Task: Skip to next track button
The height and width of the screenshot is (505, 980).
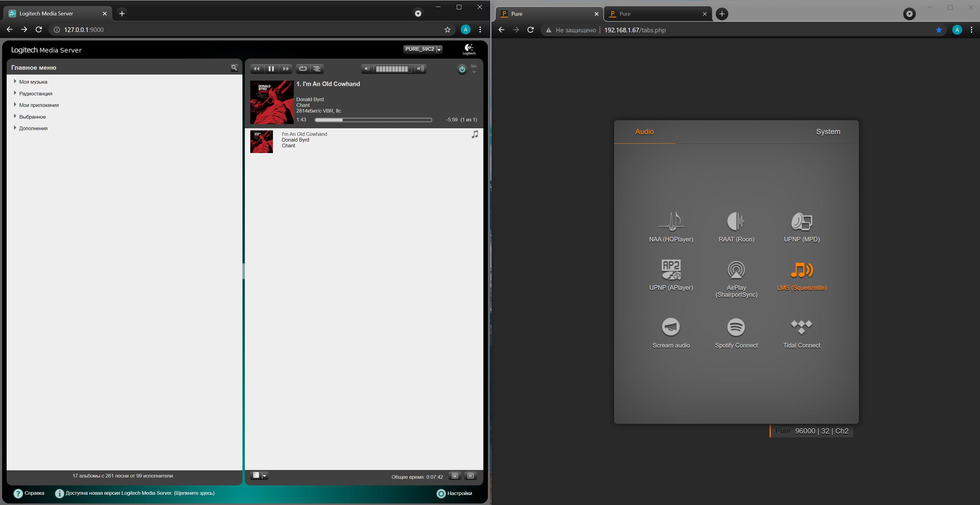Action: click(285, 69)
